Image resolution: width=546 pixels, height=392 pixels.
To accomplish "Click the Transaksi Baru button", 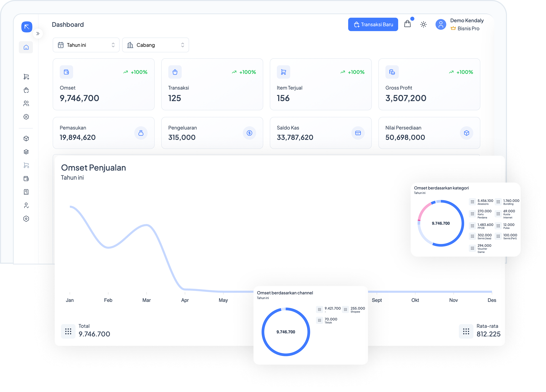I will [x=373, y=25].
